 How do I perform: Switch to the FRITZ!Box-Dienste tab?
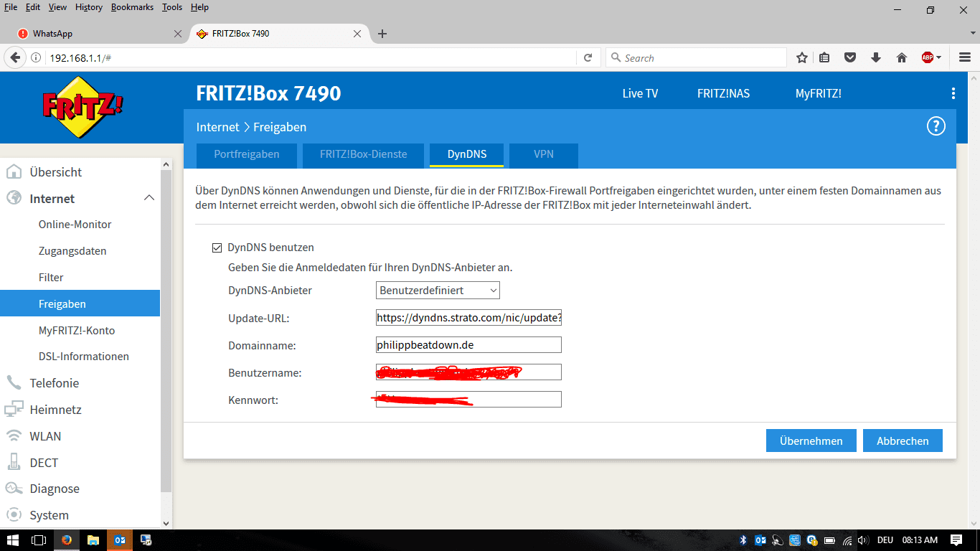tap(364, 154)
